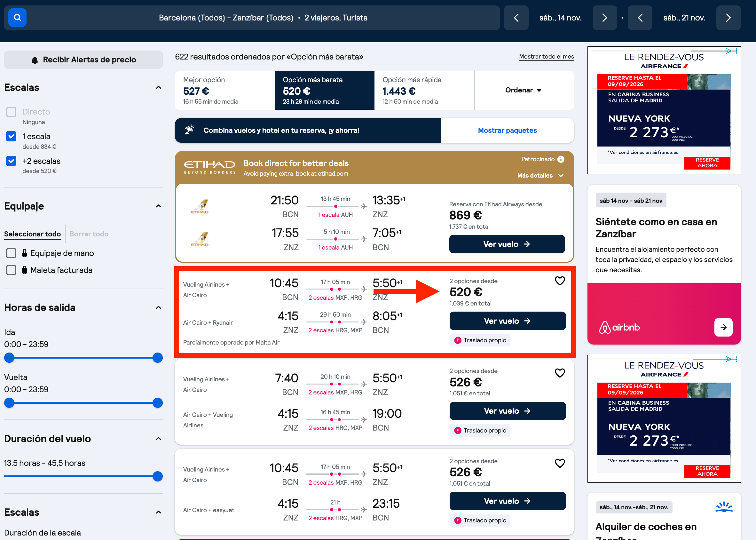
Task: Click the airbnb arrow button
Action: 723,327
